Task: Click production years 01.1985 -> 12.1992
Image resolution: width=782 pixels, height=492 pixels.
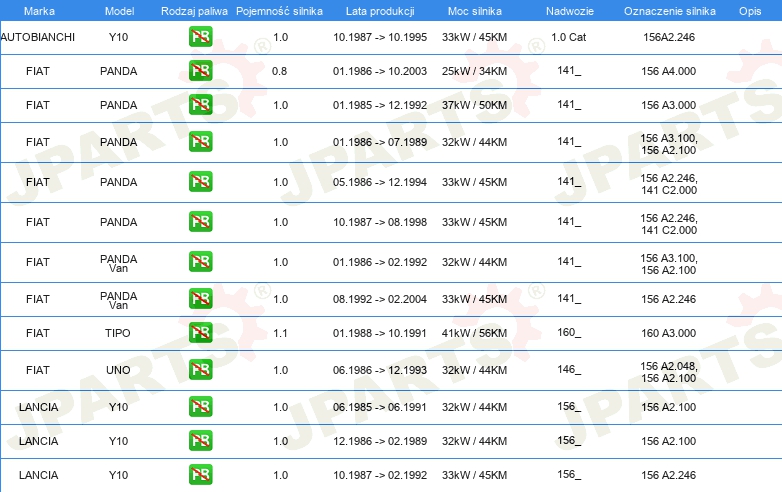Action: coord(380,105)
